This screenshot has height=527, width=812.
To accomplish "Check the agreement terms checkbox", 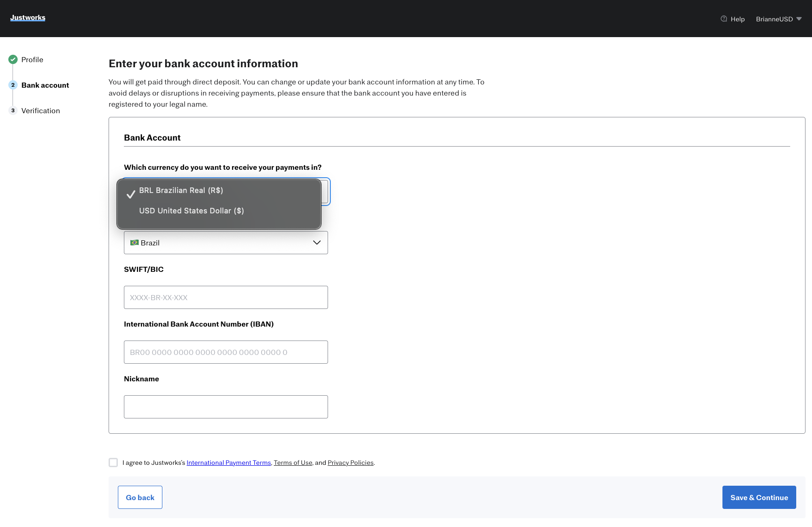I will coord(113,463).
